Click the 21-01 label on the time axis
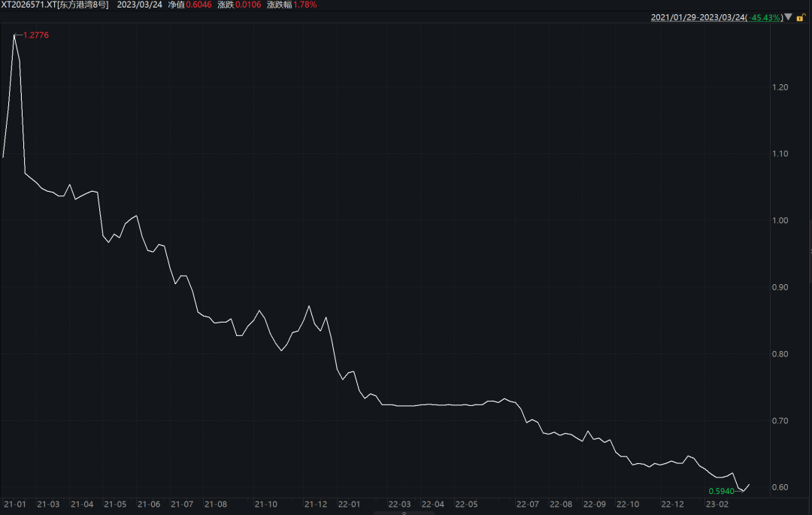Screen dimensions: 812x515 point(14,504)
